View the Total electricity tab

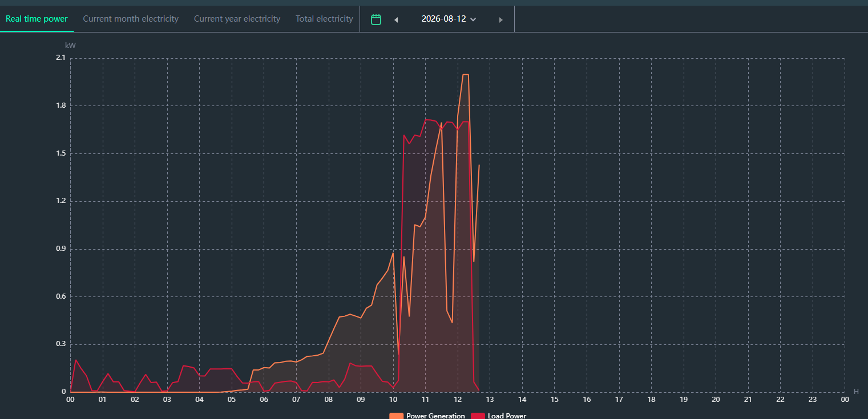[324, 19]
